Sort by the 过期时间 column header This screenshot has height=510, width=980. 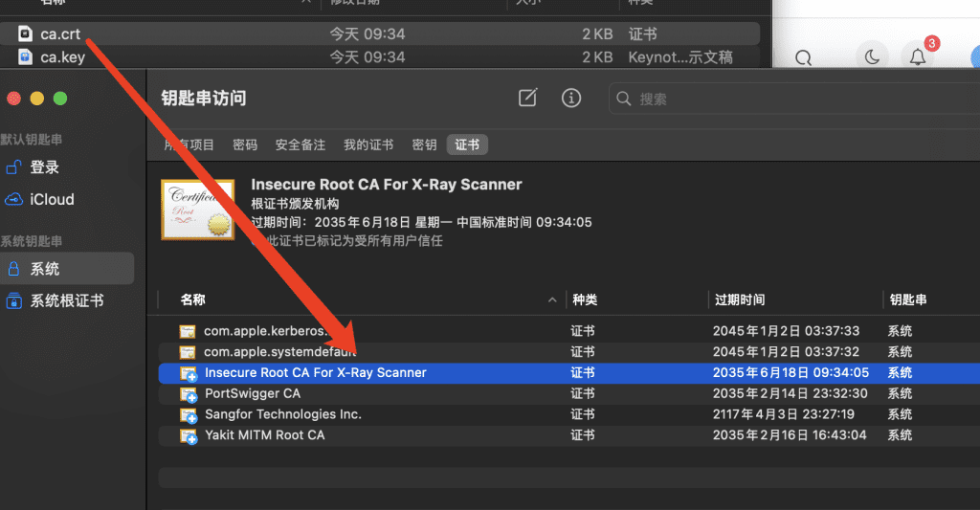tap(740, 300)
